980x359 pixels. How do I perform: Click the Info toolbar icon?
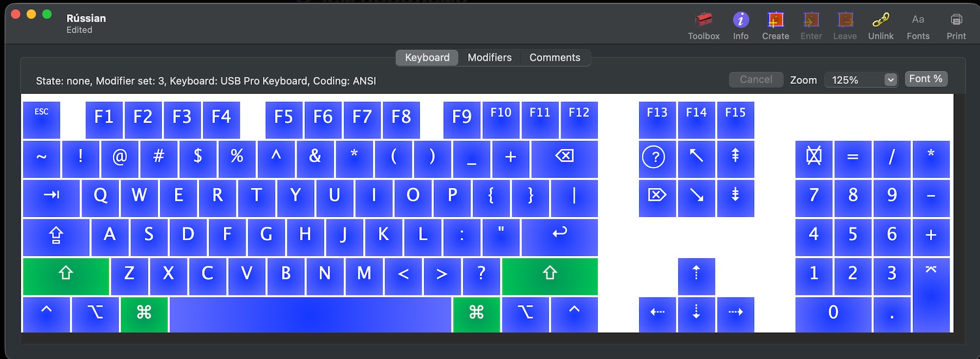[x=740, y=21]
